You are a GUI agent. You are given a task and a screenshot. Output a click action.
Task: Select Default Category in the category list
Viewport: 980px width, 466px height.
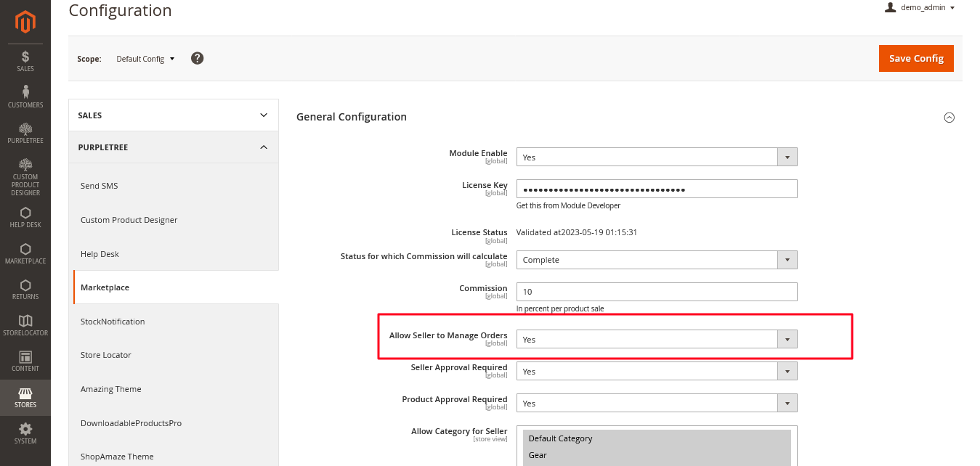coord(657,438)
